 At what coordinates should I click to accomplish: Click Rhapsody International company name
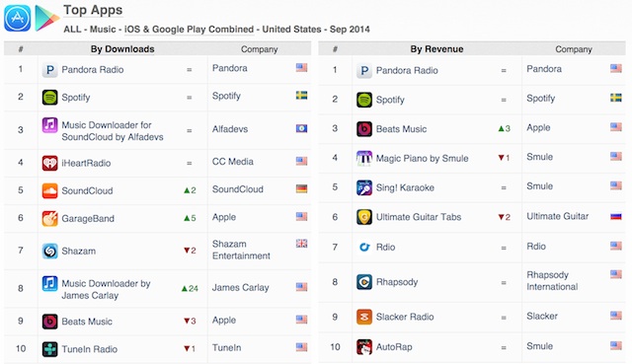[x=552, y=281]
